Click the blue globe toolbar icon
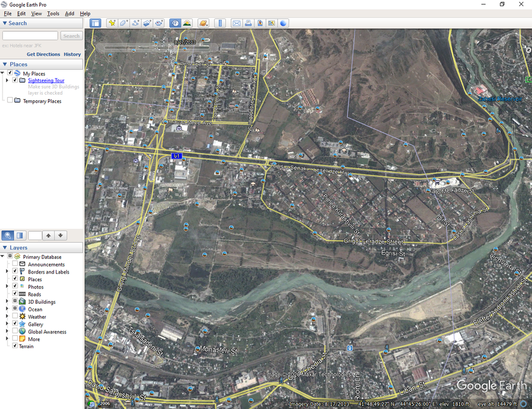532x409 pixels. (x=283, y=23)
